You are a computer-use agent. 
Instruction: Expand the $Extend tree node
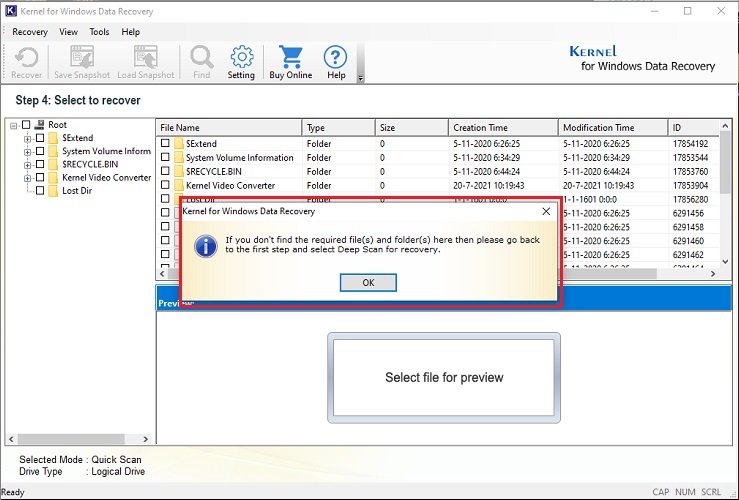pos(27,139)
